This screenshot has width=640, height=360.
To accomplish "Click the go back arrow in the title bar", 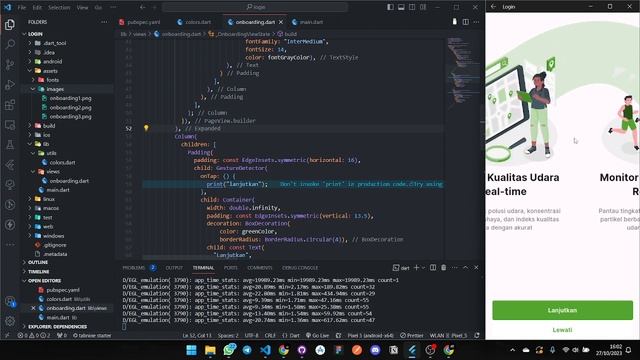I will [142, 7].
